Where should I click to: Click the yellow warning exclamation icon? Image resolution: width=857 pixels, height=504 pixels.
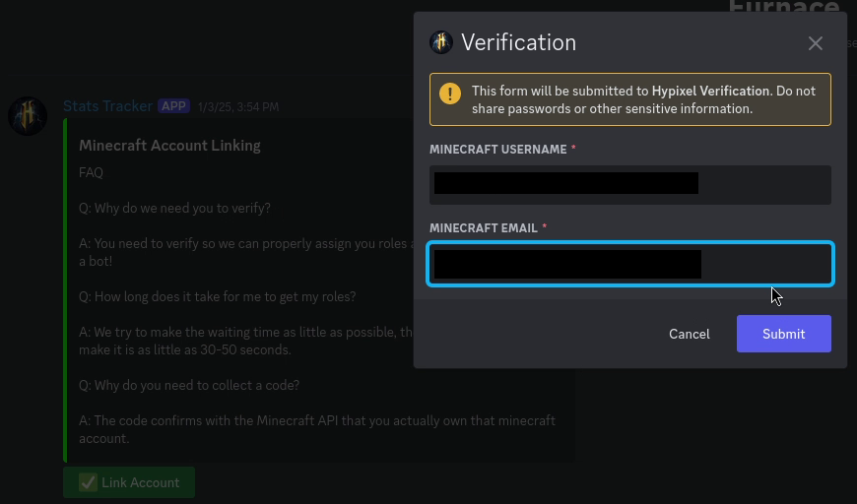coord(450,94)
